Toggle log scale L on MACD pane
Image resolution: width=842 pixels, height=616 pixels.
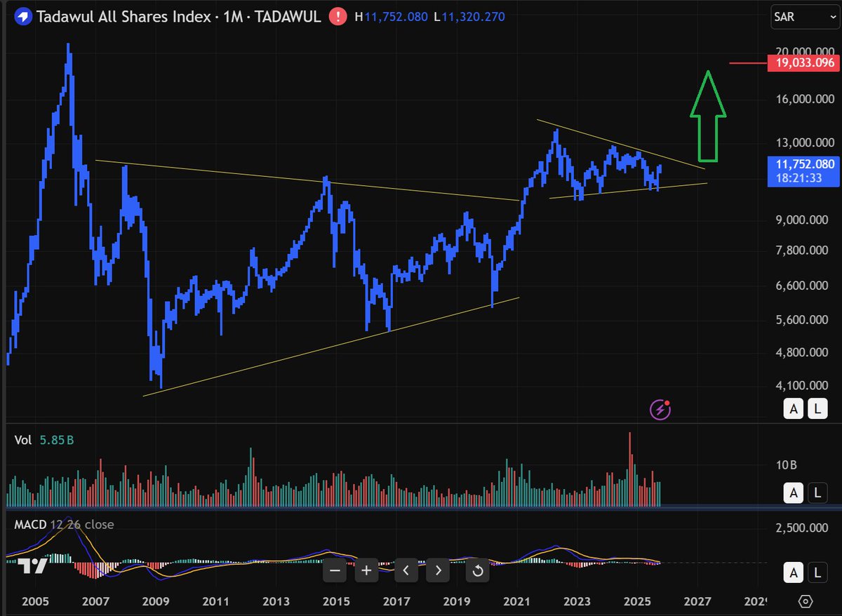point(818,573)
